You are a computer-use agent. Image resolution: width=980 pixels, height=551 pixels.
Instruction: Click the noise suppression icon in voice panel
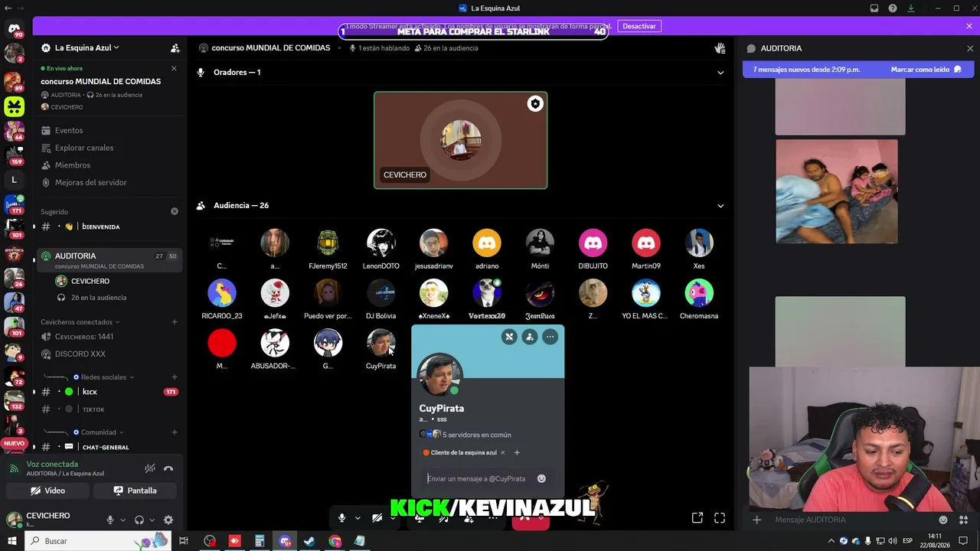[150, 468]
